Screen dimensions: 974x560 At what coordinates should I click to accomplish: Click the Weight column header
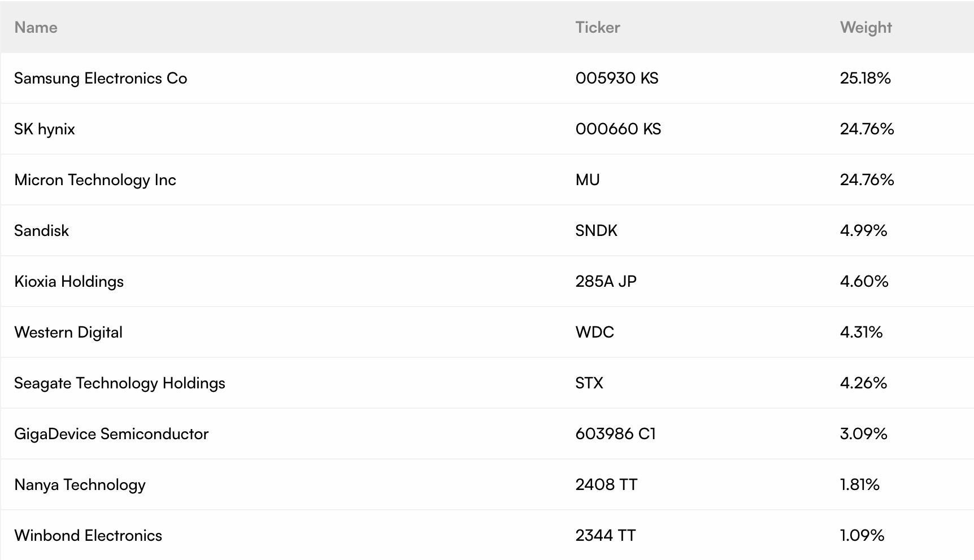[866, 28]
